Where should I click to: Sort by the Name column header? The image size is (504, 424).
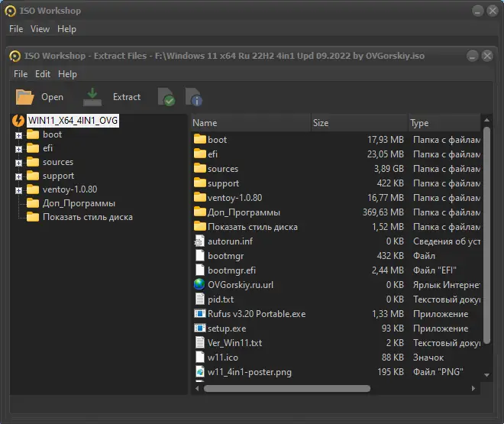250,123
